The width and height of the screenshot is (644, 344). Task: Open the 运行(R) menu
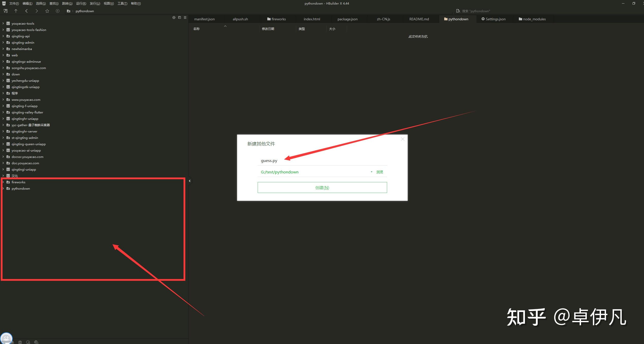(81, 4)
